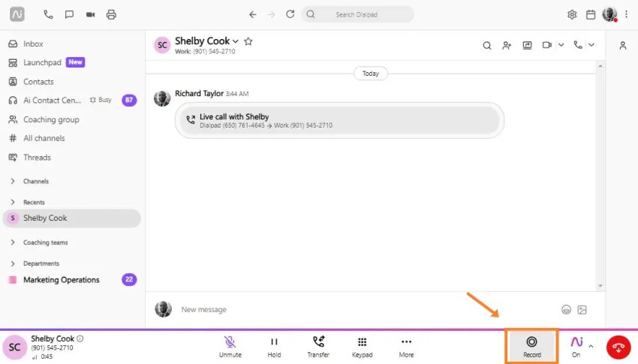The width and height of the screenshot is (638, 364).
Task: Open the vertical three-dot menu
Action: tap(627, 15)
